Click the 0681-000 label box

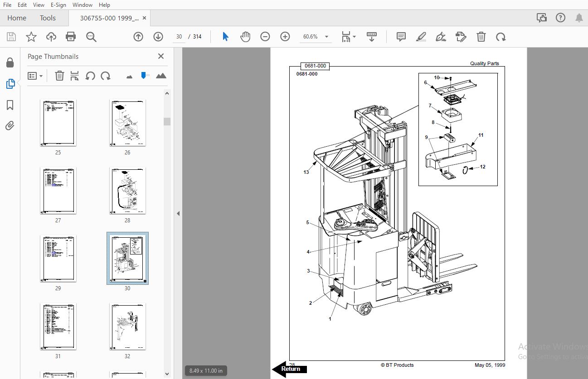tap(315, 66)
